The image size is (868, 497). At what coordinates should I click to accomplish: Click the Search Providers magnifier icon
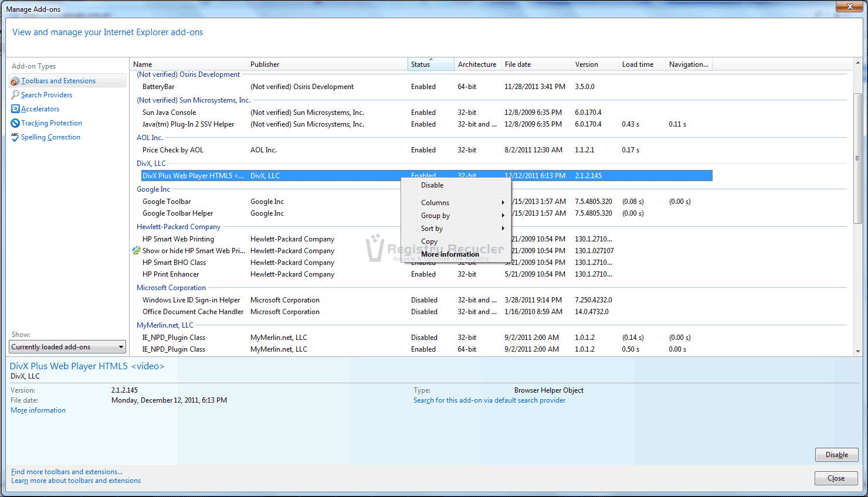click(x=15, y=95)
